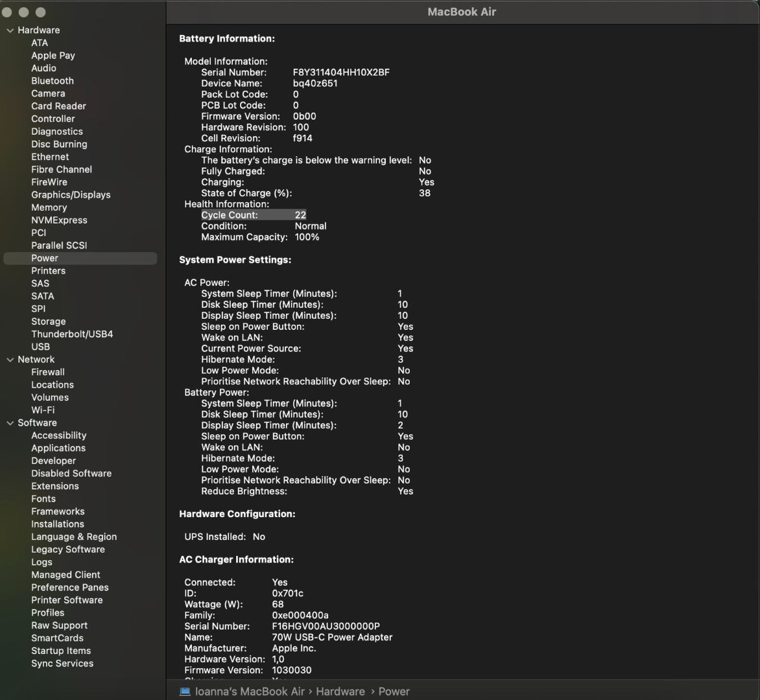
Task: Select Developer in the sidebar
Action: 53,461
